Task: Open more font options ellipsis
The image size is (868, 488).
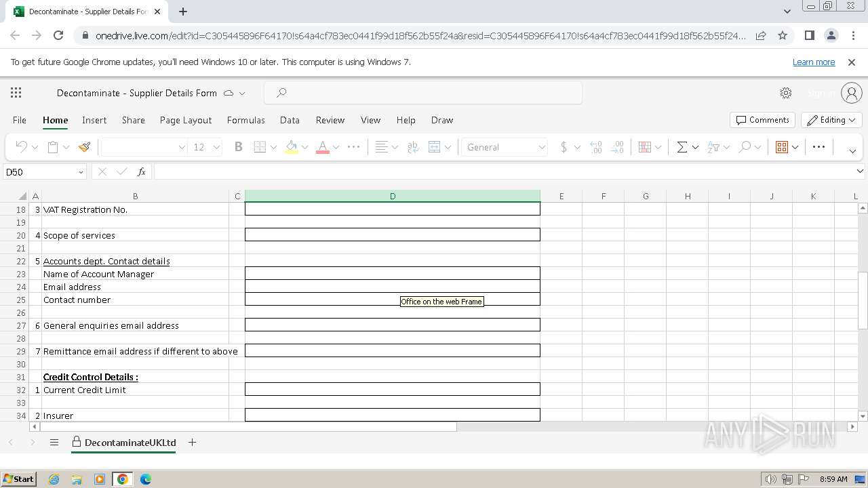Action: tap(353, 147)
